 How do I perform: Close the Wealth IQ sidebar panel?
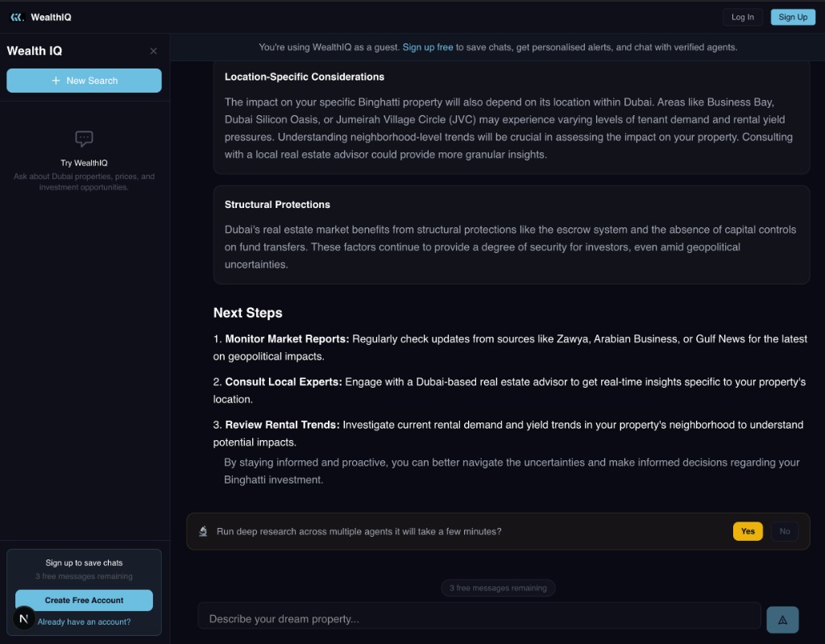pos(154,51)
